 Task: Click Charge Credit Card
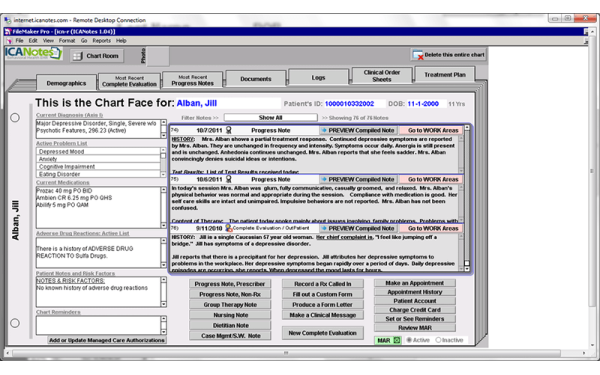(415, 310)
